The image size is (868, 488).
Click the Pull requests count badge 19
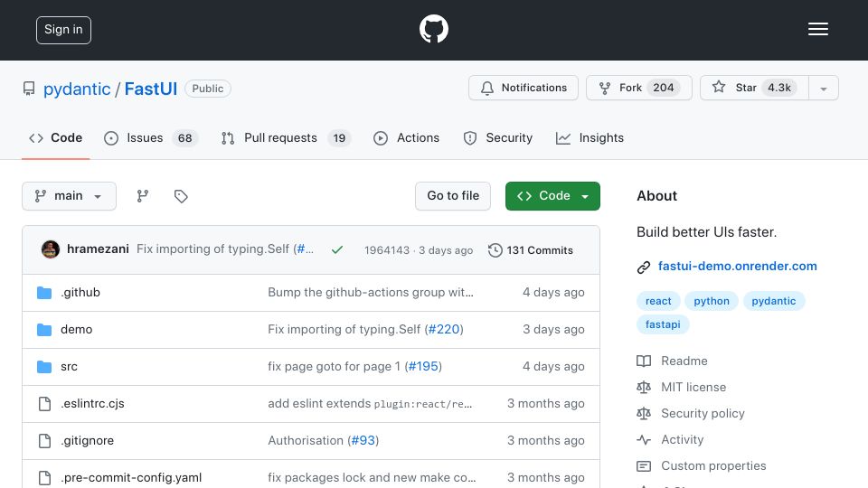[339, 137]
